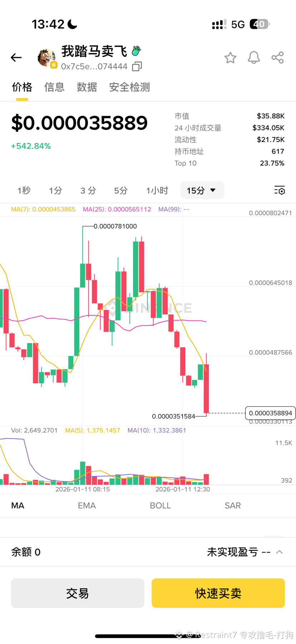Collapse the 未实现盈亏 panel chevron
The height and width of the screenshot is (644, 296).
(280, 552)
